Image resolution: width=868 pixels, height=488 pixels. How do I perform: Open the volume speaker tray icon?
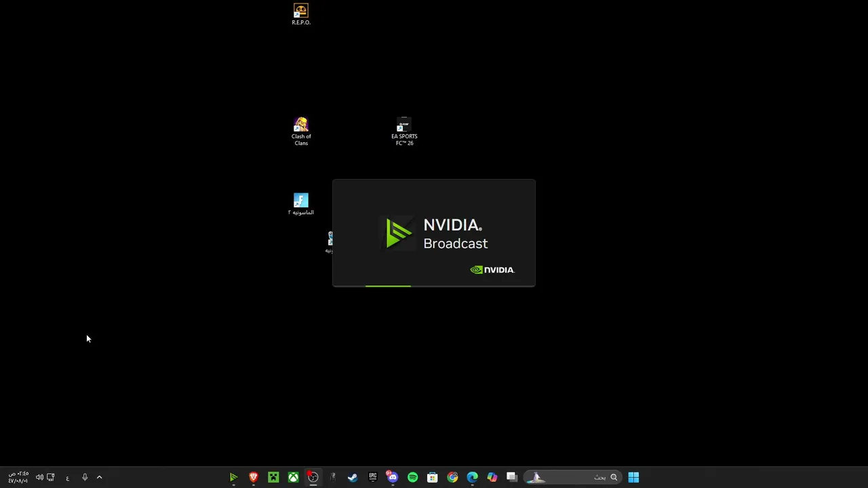(39, 478)
